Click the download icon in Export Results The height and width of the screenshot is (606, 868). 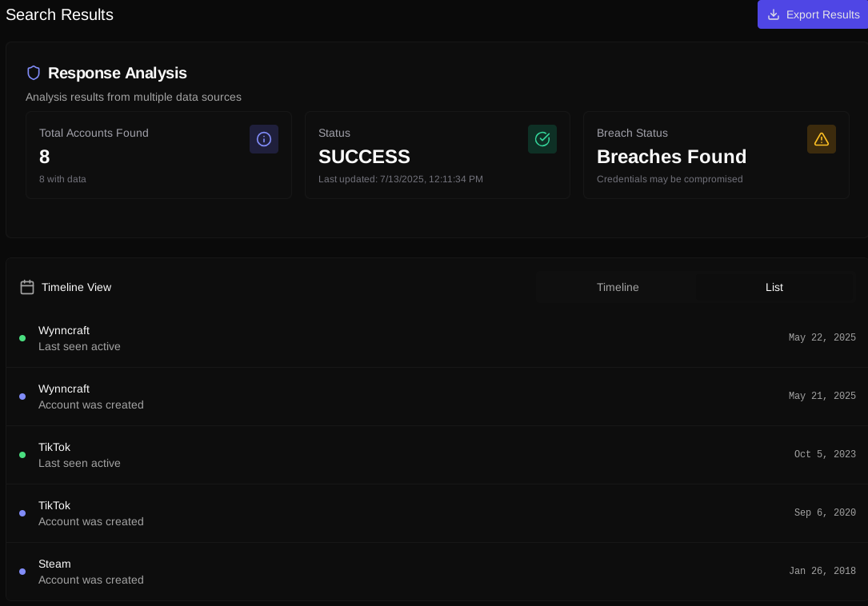tap(774, 14)
